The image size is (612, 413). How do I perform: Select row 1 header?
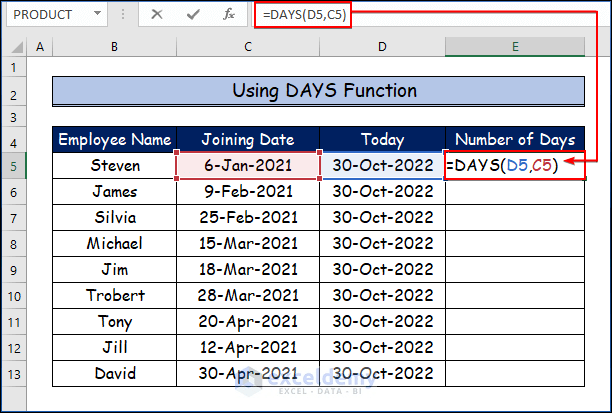pyautogui.click(x=14, y=67)
